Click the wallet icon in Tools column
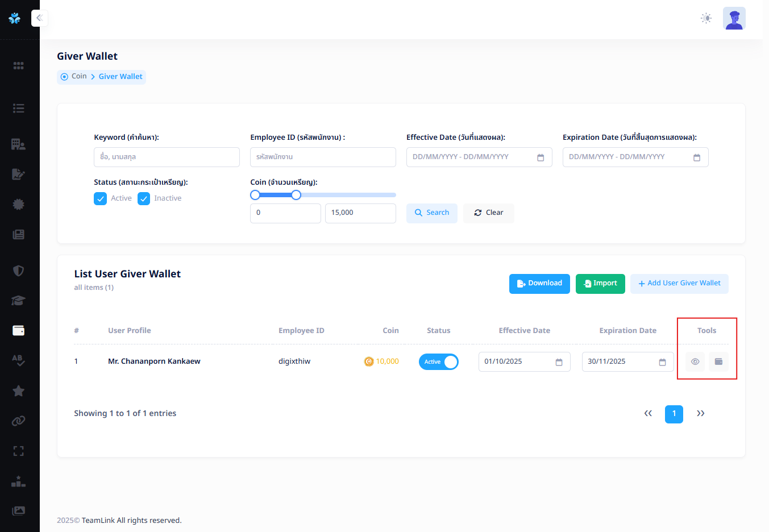 [718, 361]
